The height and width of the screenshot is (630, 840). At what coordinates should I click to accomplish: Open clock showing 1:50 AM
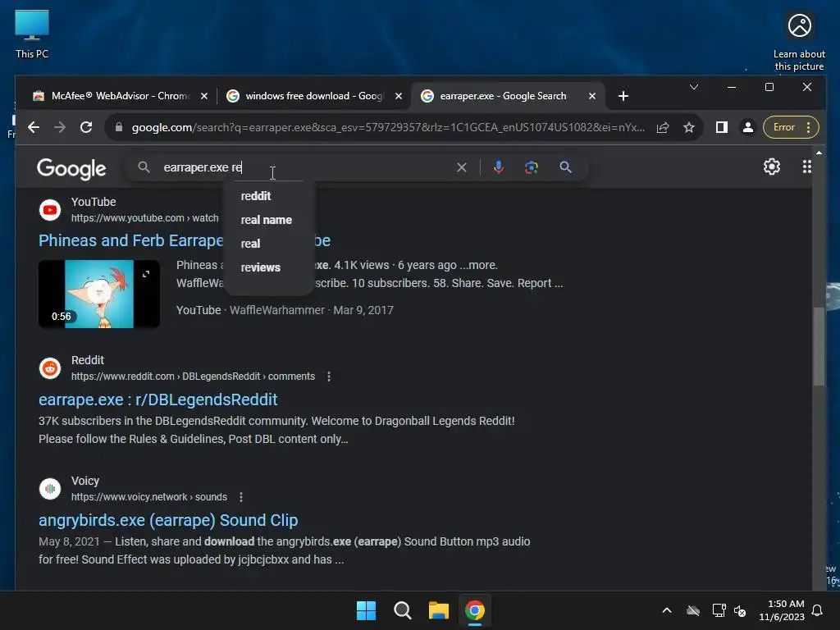(782, 610)
